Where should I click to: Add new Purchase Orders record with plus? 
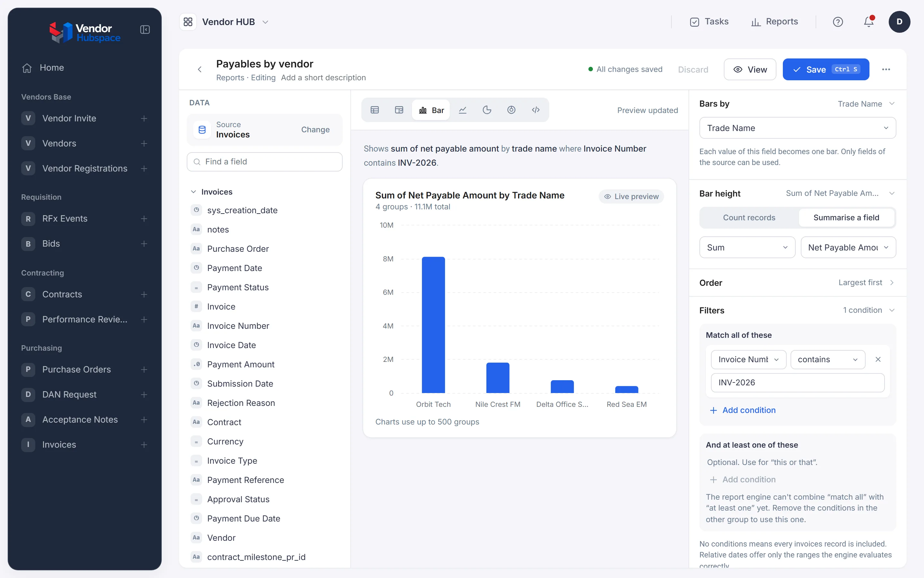[x=144, y=370]
